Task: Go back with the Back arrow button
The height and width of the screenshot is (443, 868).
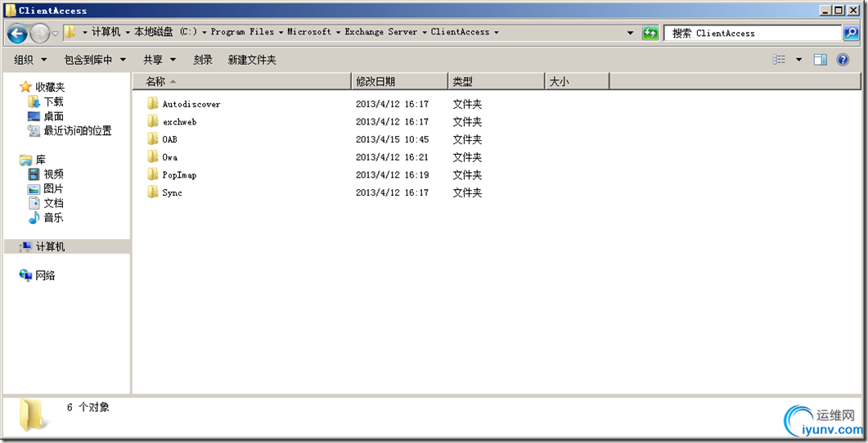Action: pyautogui.click(x=17, y=34)
